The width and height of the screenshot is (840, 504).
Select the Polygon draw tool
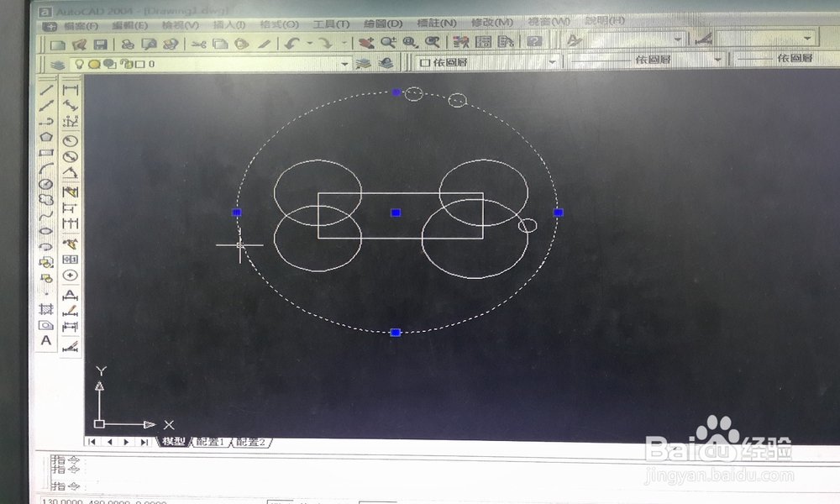pyautogui.click(x=46, y=137)
